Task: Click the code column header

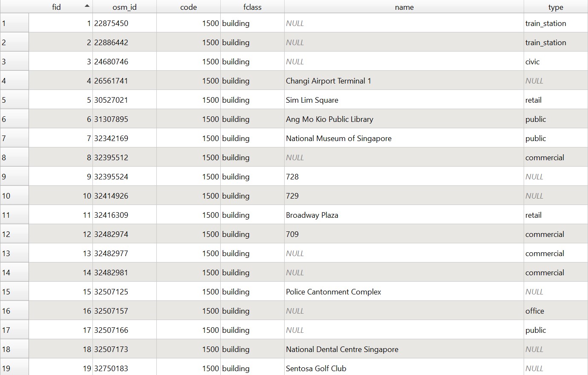Action: pos(188,7)
